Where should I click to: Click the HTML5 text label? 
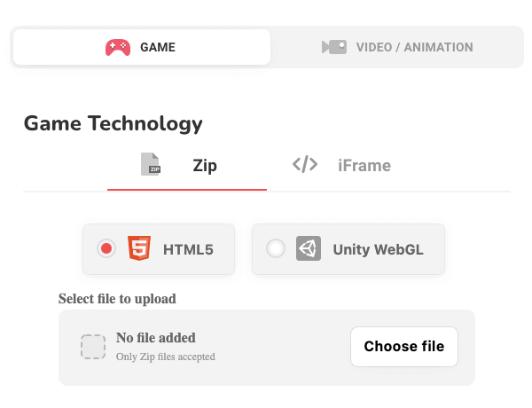pos(188,249)
